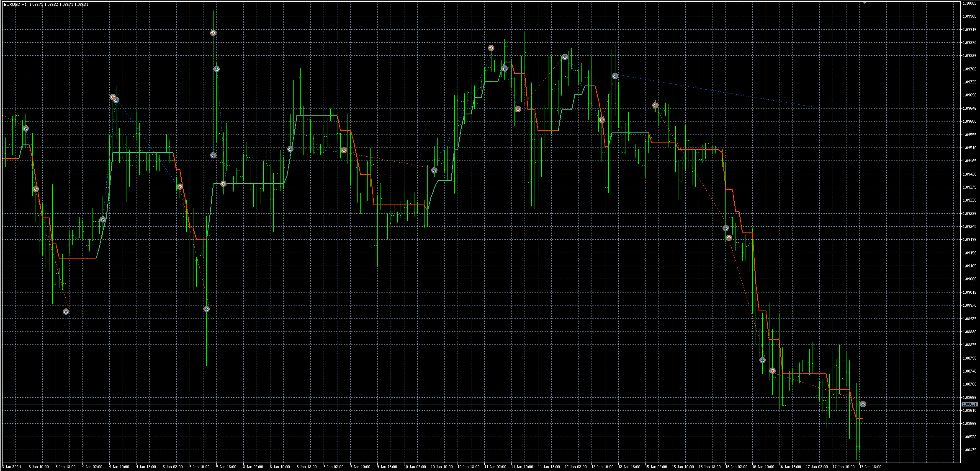
Task: Click the '3 Jan 2024' time label
Action: click(12, 466)
